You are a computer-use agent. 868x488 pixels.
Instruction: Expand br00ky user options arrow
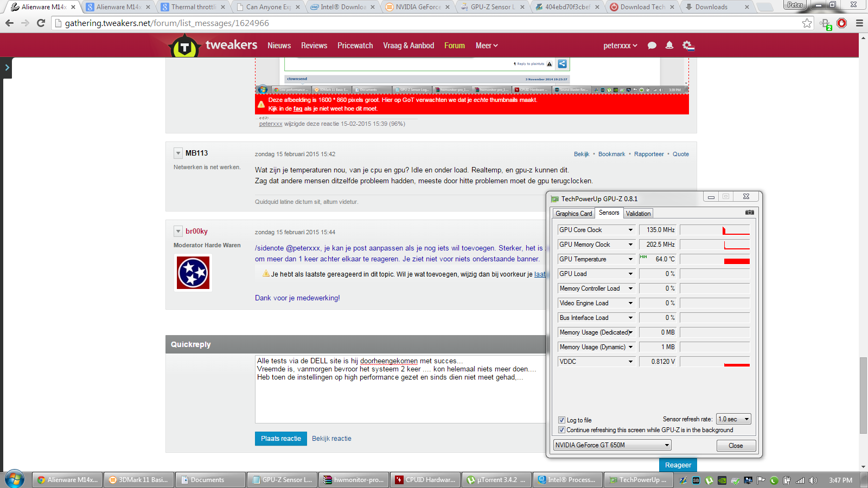coord(178,232)
